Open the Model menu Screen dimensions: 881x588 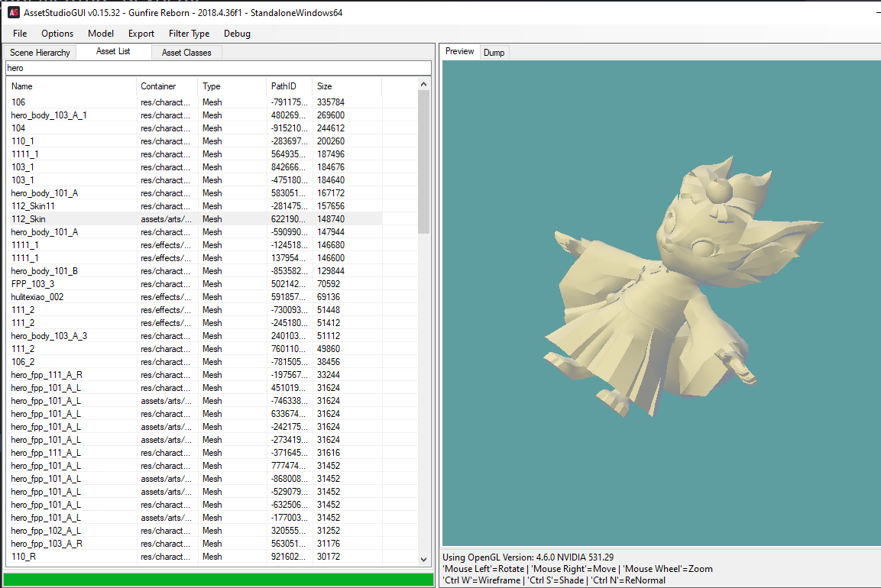pos(101,34)
